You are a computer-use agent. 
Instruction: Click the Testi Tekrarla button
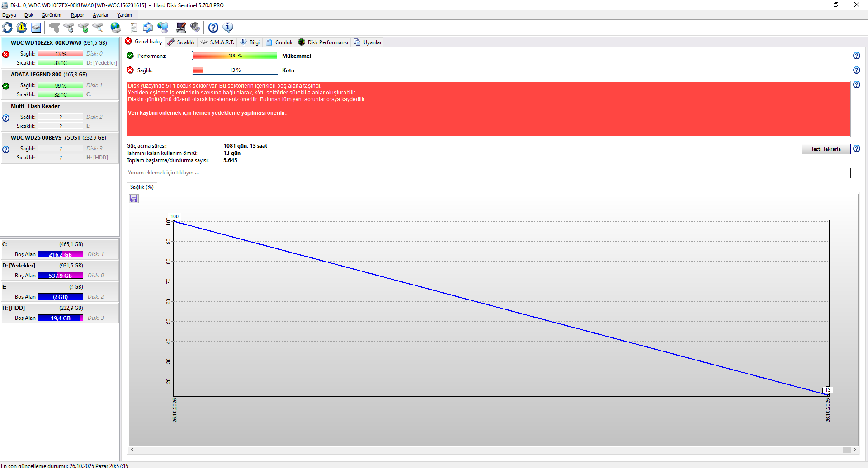826,149
